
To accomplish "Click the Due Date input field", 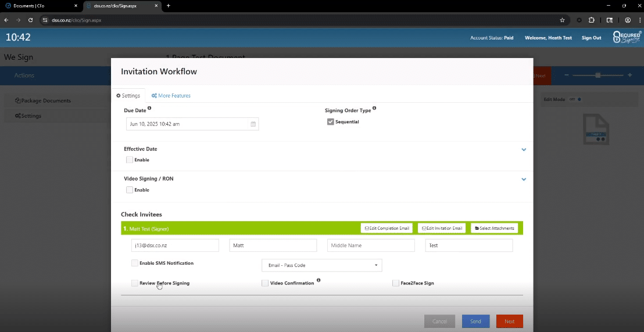I will pos(192,124).
